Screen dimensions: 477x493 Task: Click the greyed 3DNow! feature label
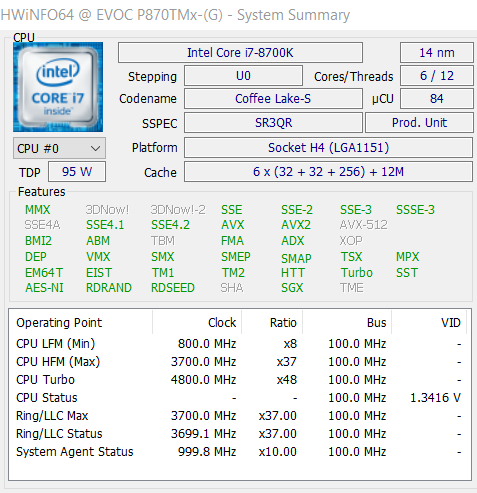[x=107, y=210]
